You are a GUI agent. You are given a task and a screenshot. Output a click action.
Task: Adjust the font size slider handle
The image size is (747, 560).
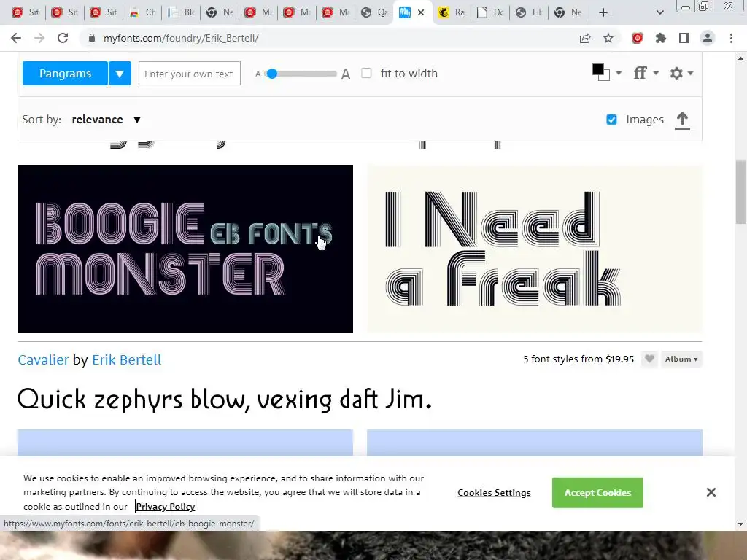click(272, 74)
